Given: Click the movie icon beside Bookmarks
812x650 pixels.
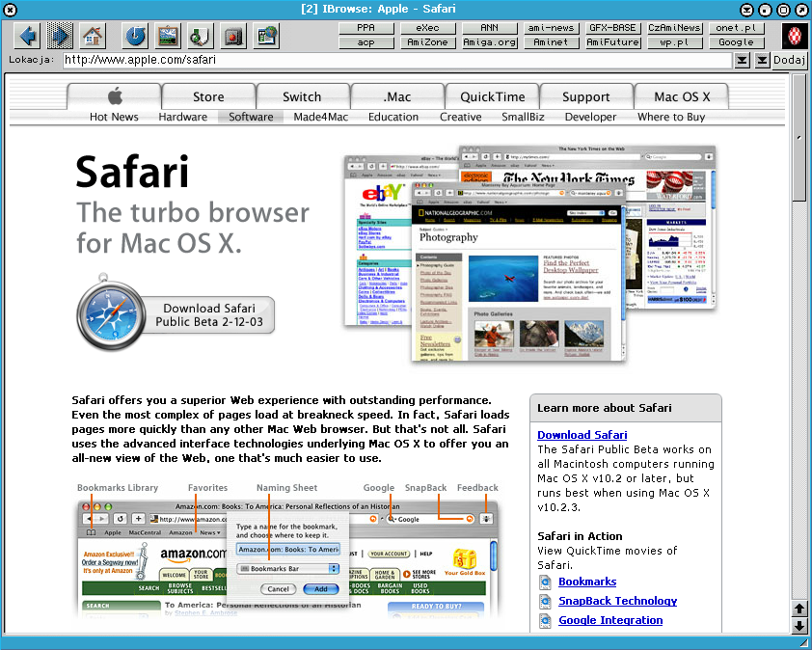Looking at the screenshot, I should [545, 582].
